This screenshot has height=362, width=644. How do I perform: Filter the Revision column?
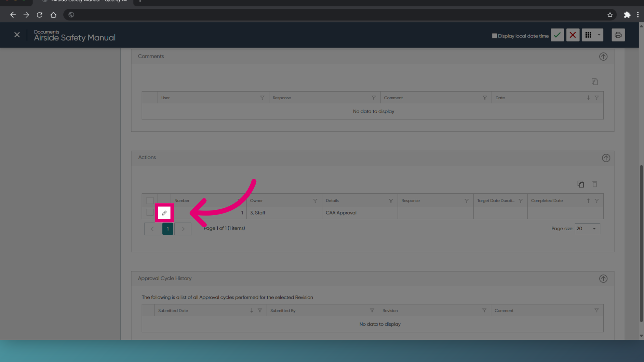click(x=484, y=310)
